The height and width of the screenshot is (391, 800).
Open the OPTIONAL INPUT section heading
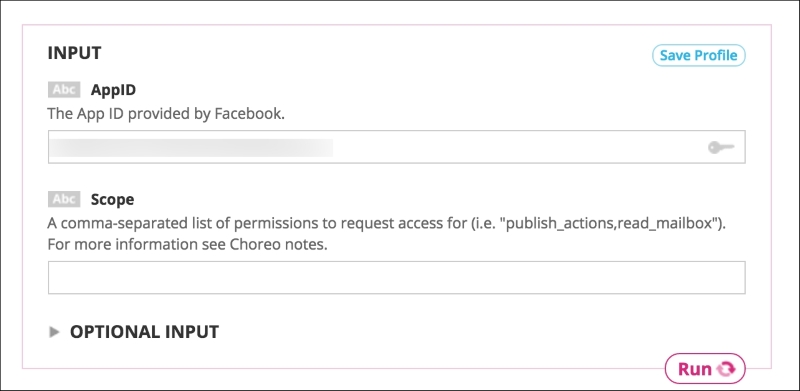(x=144, y=332)
